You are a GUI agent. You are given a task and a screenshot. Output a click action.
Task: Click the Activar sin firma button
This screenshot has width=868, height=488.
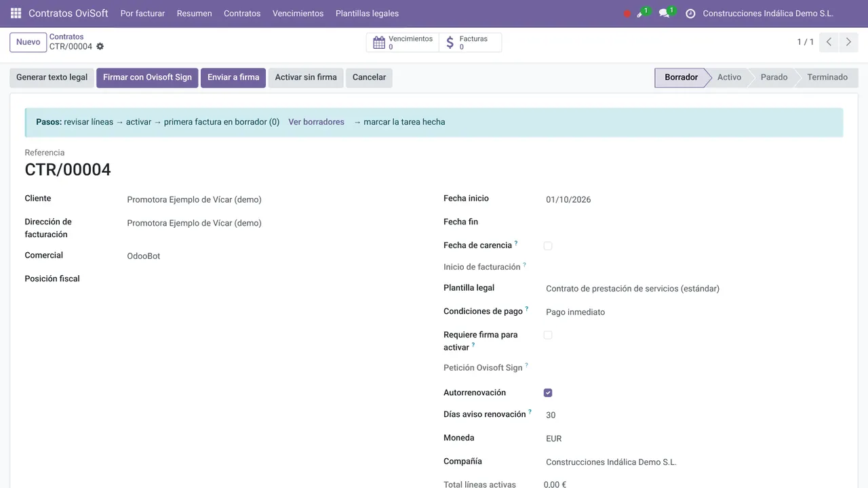pos(306,77)
